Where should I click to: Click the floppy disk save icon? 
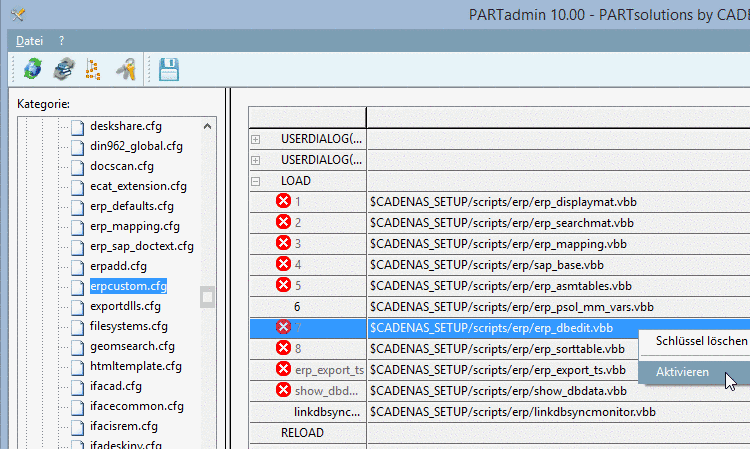click(169, 69)
